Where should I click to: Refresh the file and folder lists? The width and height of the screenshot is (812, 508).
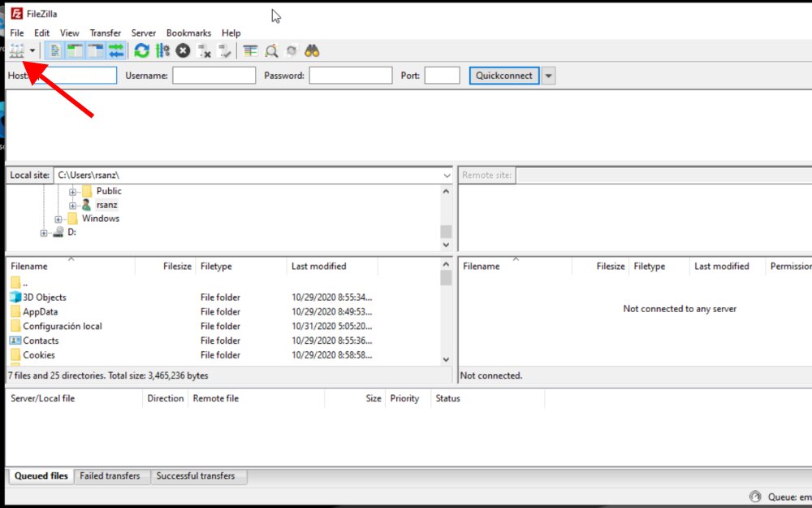[x=141, y=50]
